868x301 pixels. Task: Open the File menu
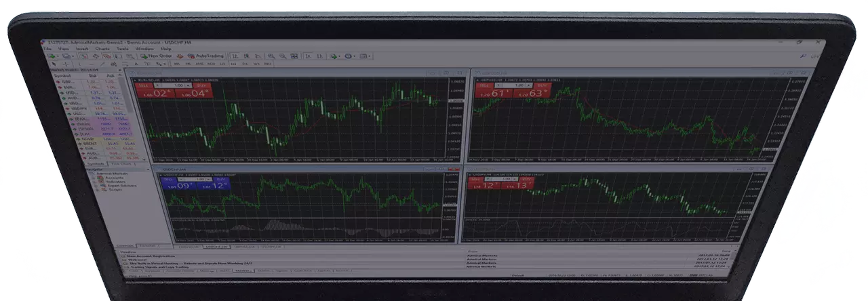coord(47,49)
